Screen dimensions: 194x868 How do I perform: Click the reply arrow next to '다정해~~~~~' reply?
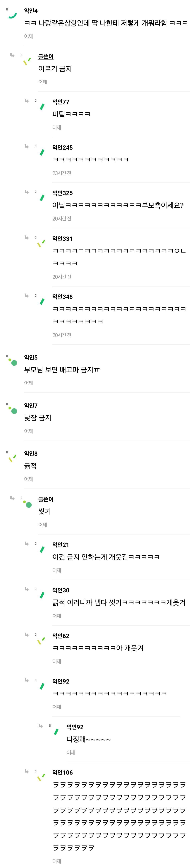click(41, 725)
